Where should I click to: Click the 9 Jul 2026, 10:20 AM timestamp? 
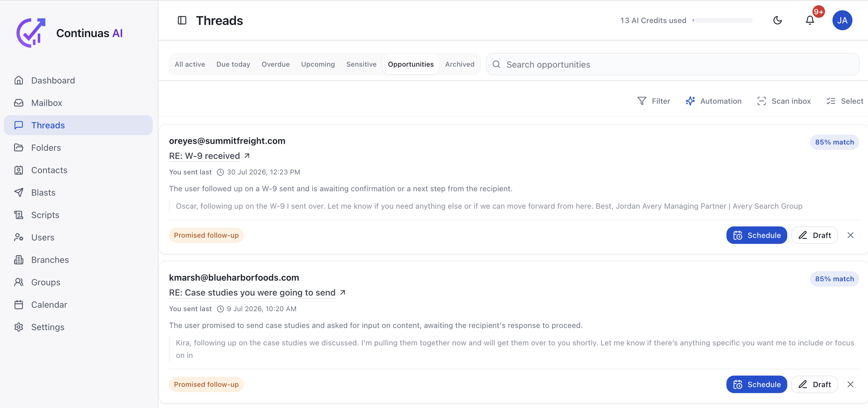261,309
